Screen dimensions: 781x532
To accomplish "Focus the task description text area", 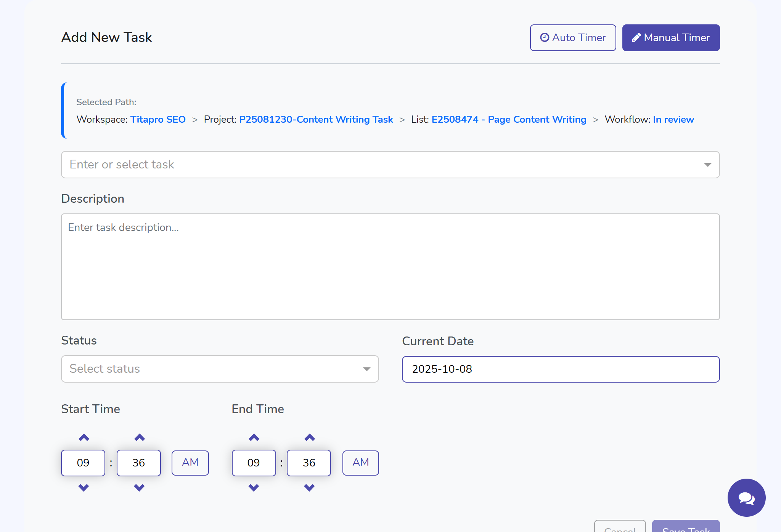I will point(390,267).
